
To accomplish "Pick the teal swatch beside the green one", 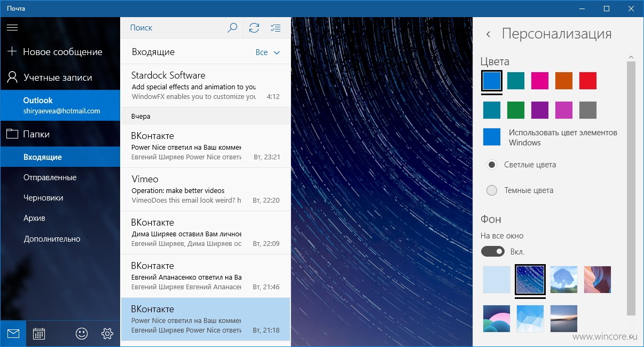I will point(492,110).
